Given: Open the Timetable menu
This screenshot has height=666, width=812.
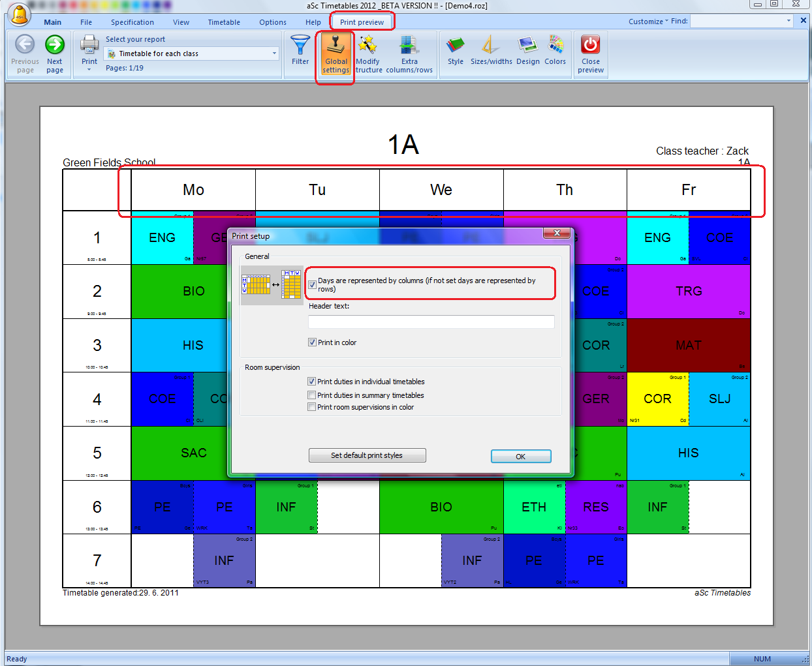Looking at the screenshot, I should point(224,22).
